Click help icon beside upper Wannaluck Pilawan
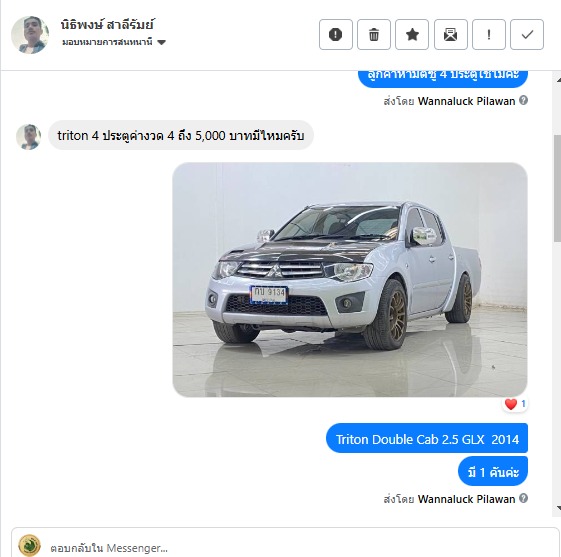The height and width of the screenshot is (557, 561). point(523,100)
